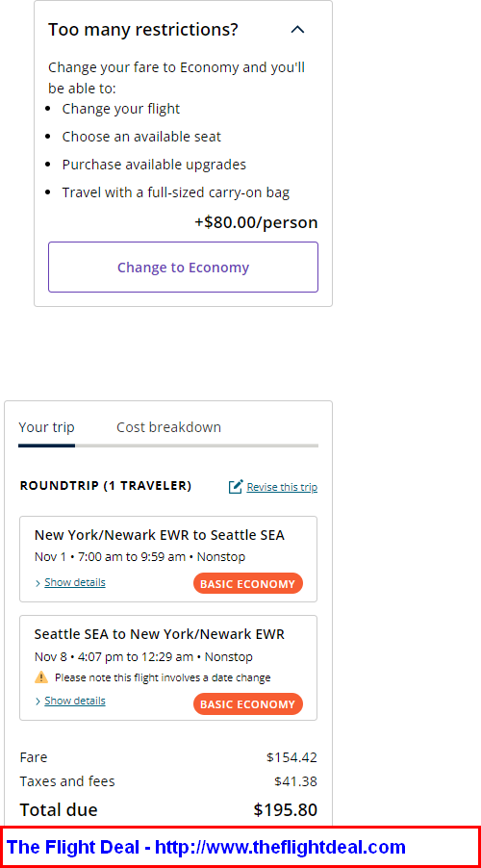Expand the chevron beside the outbound Show details
The height and width of the screenshot is (868, 481).
point(38,583)
